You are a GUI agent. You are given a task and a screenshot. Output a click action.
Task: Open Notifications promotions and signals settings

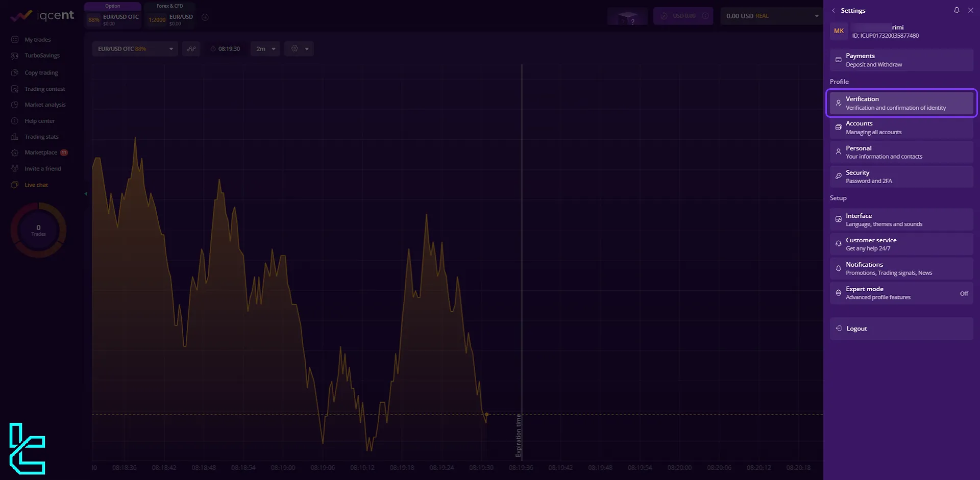tap(901, 269)
